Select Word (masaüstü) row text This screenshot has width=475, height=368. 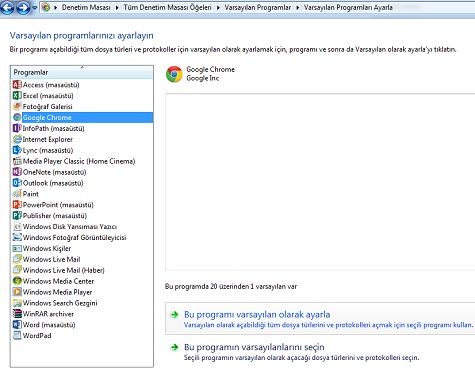click(49, 325)
